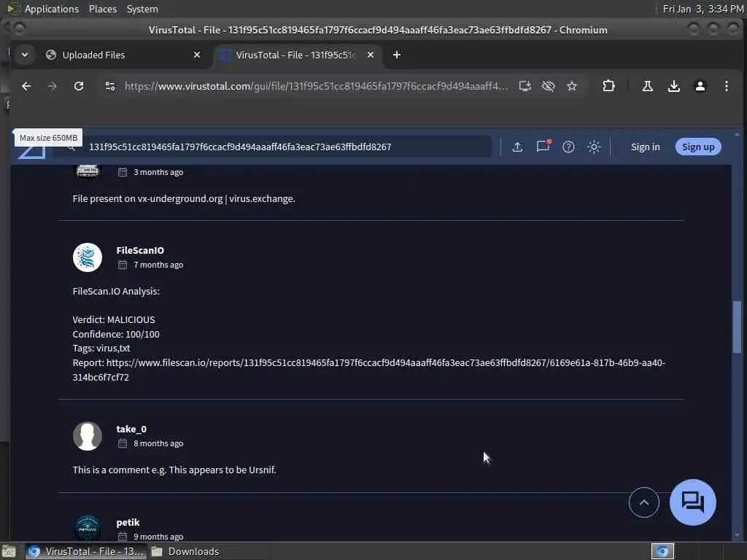The height and width of the screenshot is (560, 747).
Task: Open Chromium three-dot menu
Action: pos(726,86)
